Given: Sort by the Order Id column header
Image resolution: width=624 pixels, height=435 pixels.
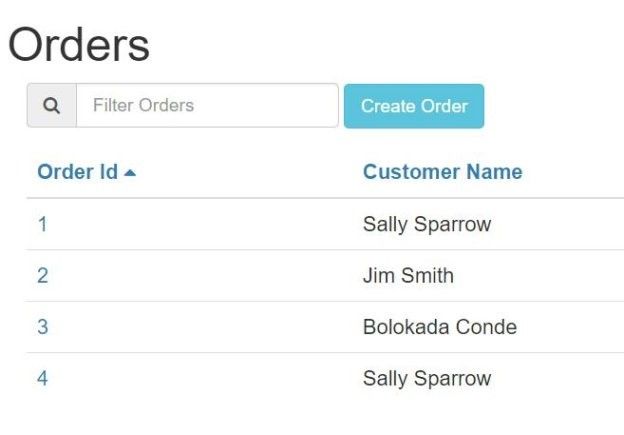Looking at the screenshot, I should coord(78,172).
